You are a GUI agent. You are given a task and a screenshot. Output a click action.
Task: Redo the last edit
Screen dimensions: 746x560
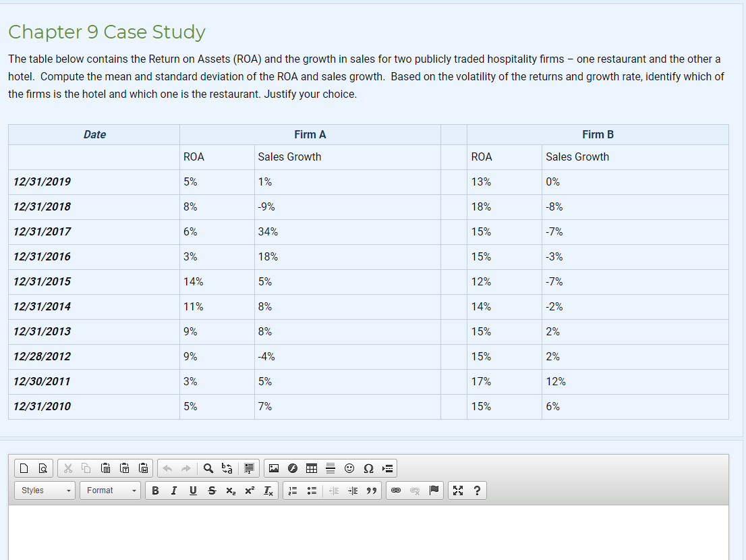[x=186, y=468]
